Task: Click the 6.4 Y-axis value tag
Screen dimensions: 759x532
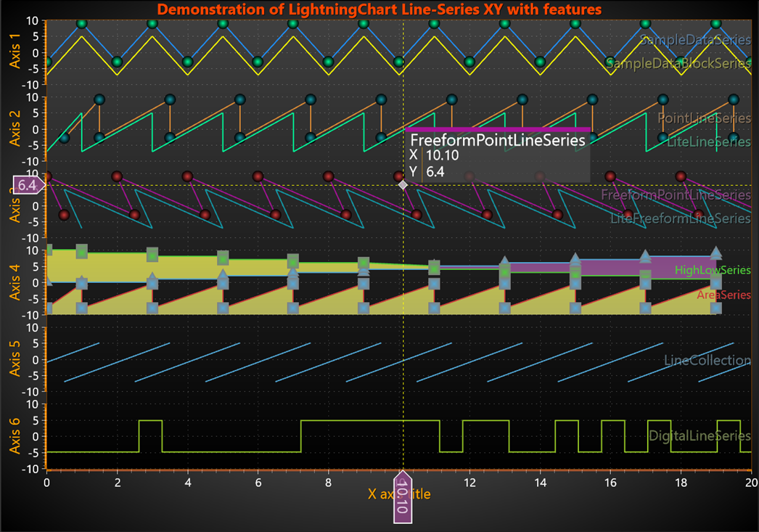Action: click(28, 185)
